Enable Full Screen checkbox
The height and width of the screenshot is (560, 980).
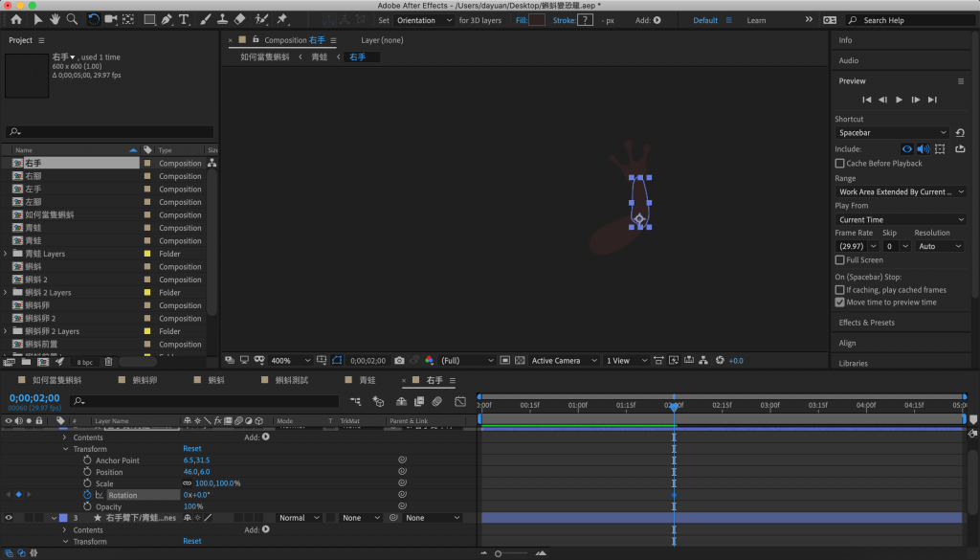point(840,260)
